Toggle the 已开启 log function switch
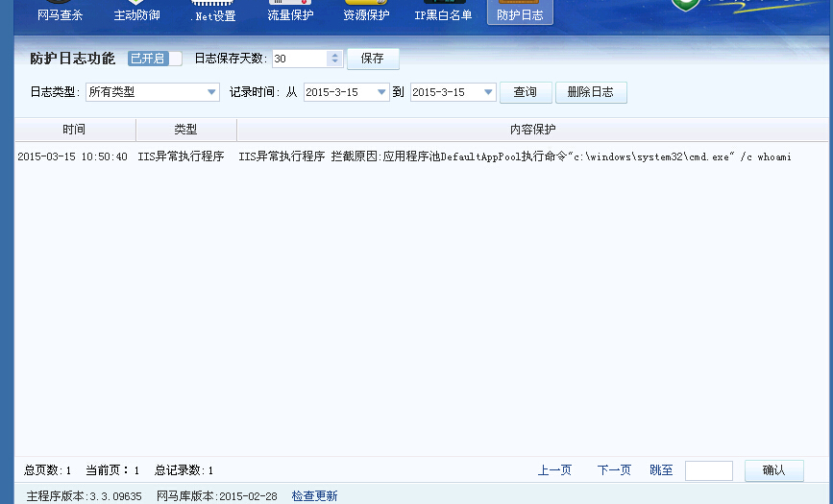The image size is (833, 504). [x=155, y=59]
